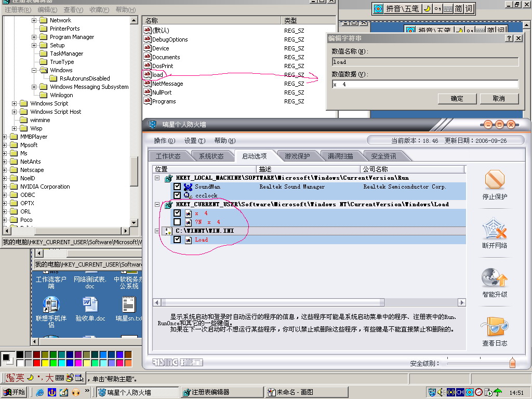Viewport: 532px width, 399px height.
Task: Collapse the C:\WINNT\WIN.INI group
Action: pyautogui.click(x=157, y=231)
